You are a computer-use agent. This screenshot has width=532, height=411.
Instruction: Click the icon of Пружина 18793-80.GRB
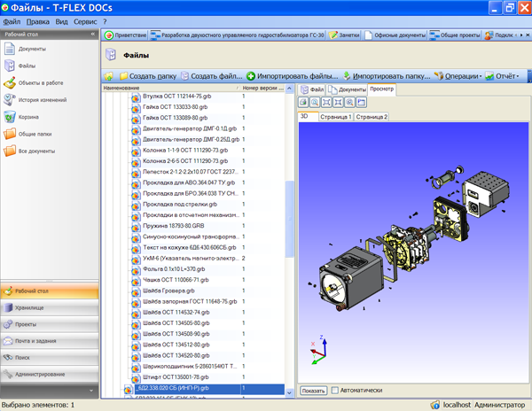coord(136,227)
